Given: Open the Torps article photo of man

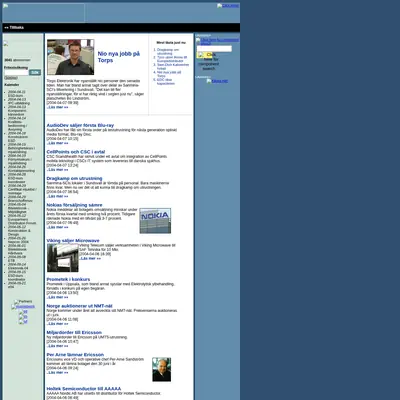Looking at the screenshot, I should pos(71,57).
